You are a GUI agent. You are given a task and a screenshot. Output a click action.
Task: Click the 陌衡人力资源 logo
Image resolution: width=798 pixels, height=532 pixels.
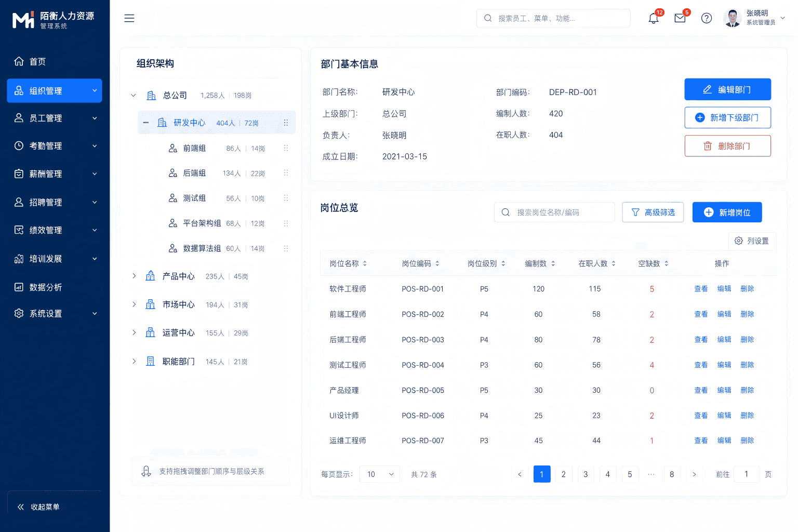(54, 20)
